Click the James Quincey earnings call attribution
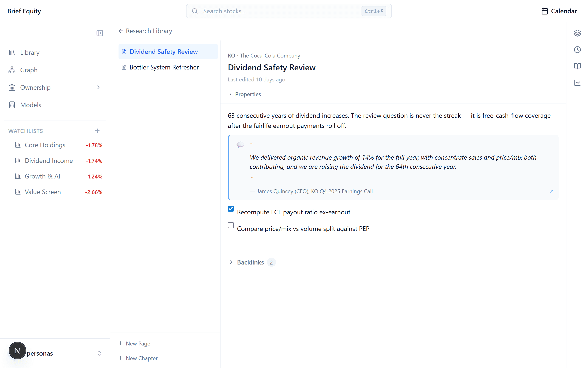Viewport: 588px width, 368px height. [x=311, y=191]
